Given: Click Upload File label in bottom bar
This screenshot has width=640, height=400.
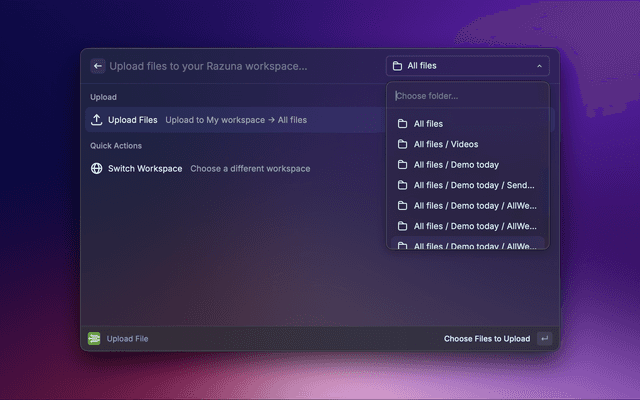Looking at the screenshot, I should coord(128,339).
